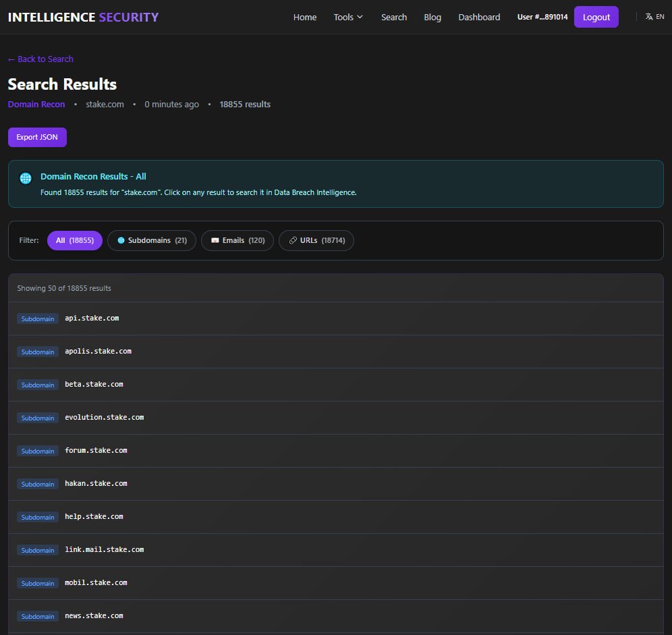
Task: Click the help.stake.com result
Action: click(335, 517)
